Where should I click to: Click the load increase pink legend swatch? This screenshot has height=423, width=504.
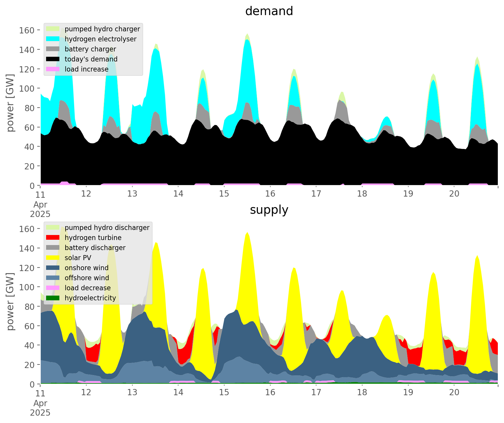53,69
